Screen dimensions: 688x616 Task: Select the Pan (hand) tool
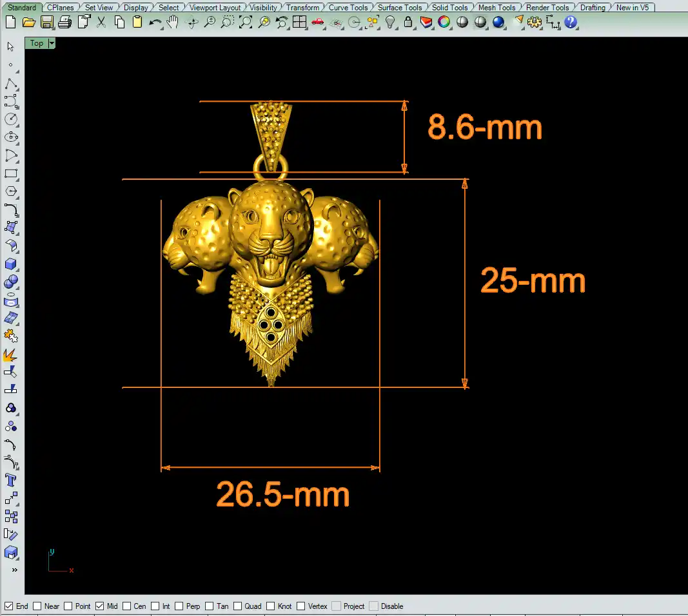(x=173, y=23)
